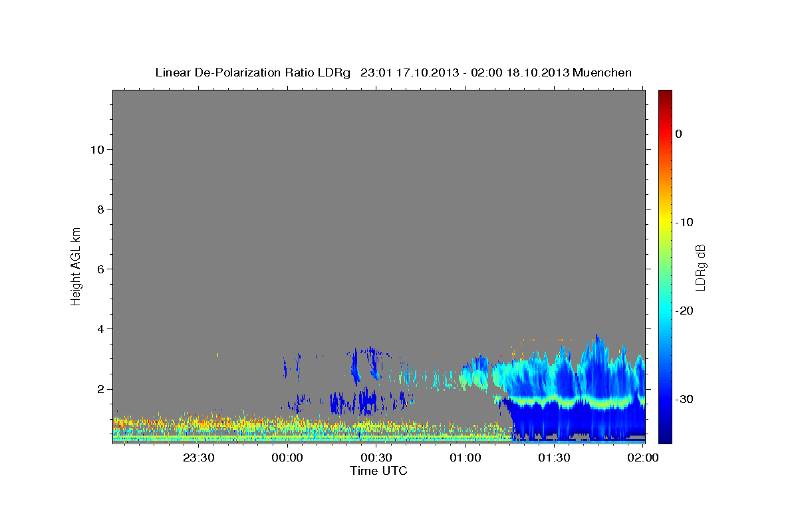The height and width of the screenshot is (532, 798).
Task: Click the colorbar value '-10'
Action: tap(684, 222)
